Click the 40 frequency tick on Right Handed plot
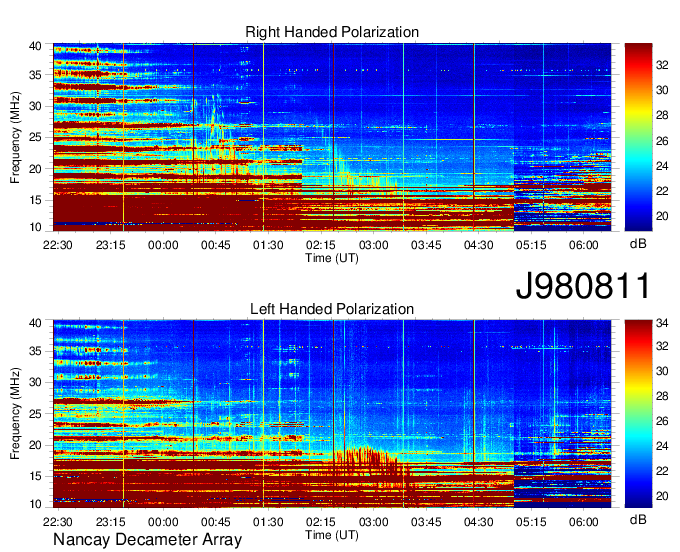680x552 pixels. pos(35,46)
